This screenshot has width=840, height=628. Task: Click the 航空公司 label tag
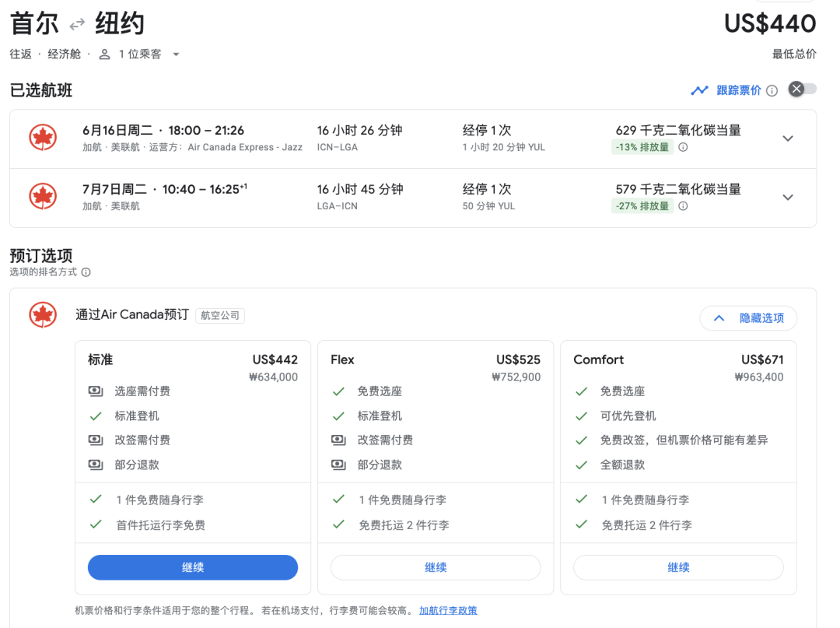coord(220,316)
